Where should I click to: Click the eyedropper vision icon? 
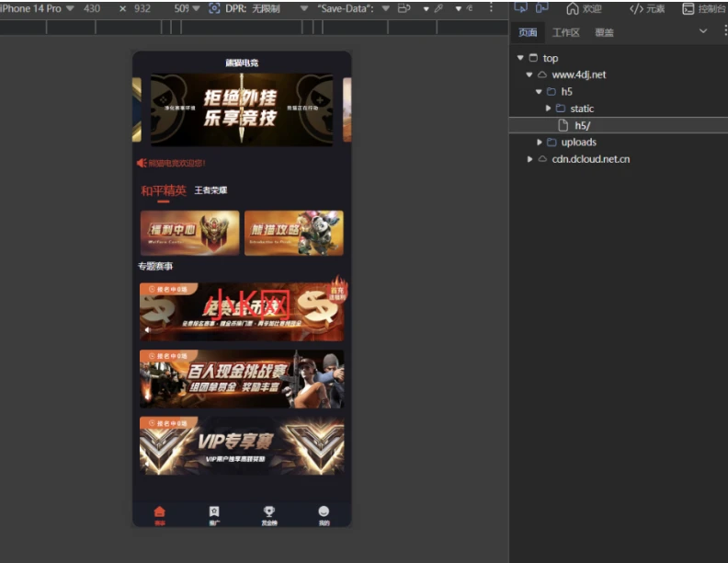coord(438,8)
